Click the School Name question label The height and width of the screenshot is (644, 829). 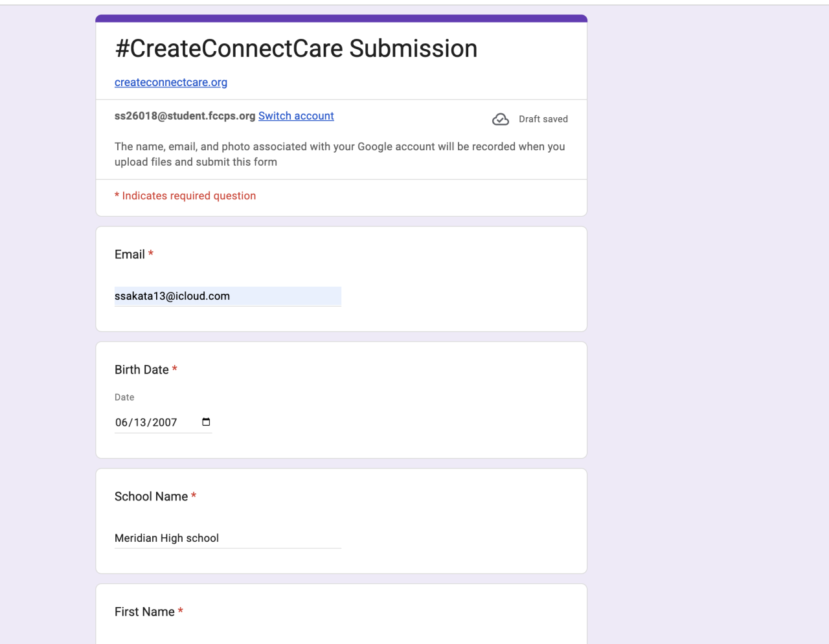[x=151, y=496]
